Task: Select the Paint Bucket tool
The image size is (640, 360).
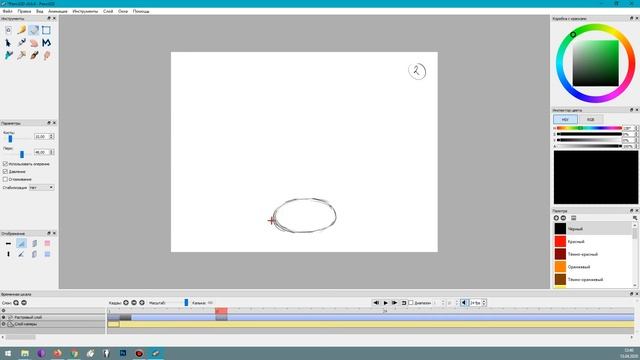Action: click(9, 55)
